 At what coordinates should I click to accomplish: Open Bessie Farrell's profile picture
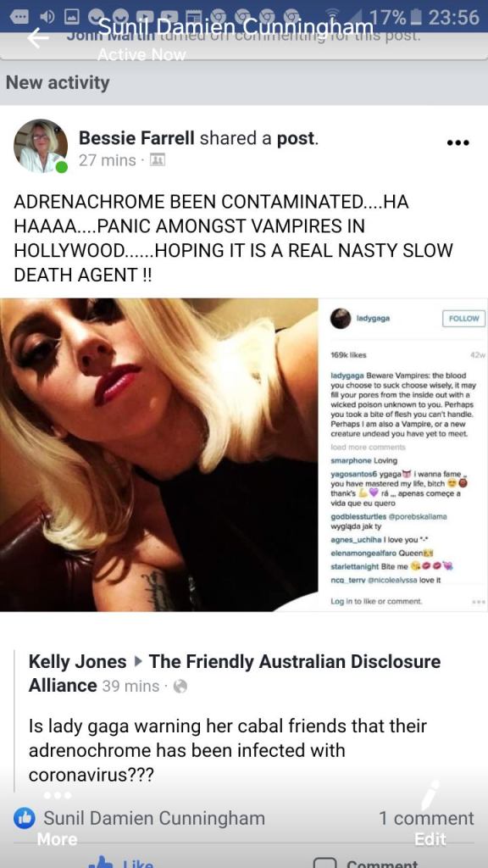(x=41, y=146)
